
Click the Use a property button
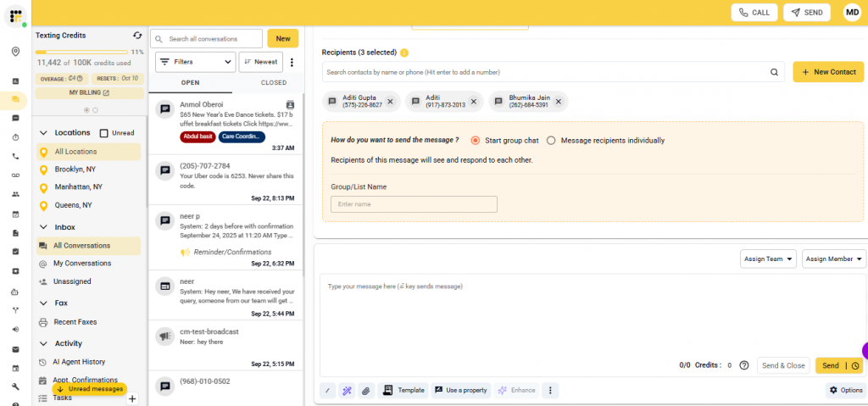[460, 391]
